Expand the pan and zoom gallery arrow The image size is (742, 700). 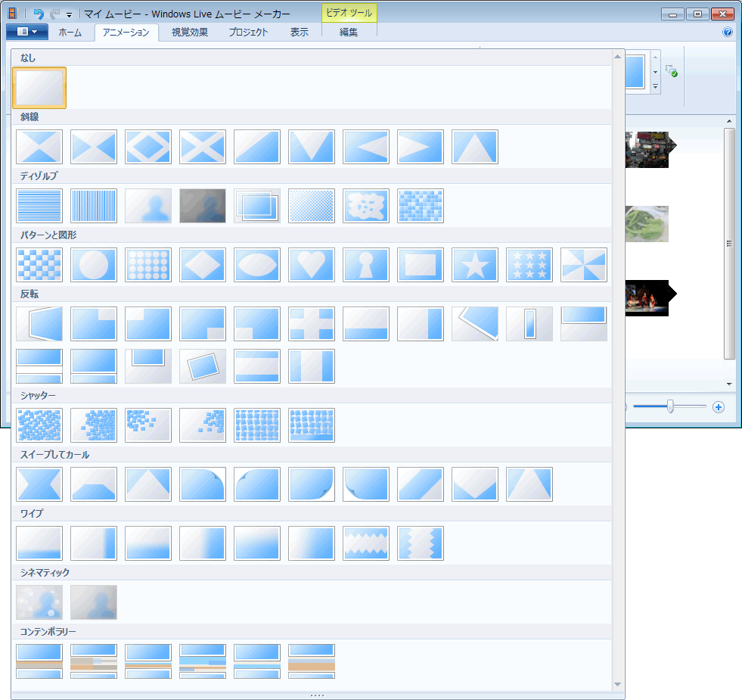pyautogui.click(x=655, y=88)
